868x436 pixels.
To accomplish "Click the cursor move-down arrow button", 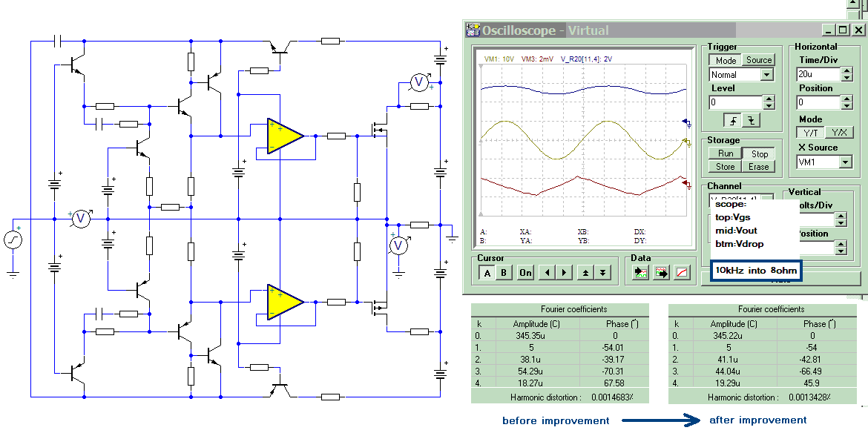I will coord(602,272).
